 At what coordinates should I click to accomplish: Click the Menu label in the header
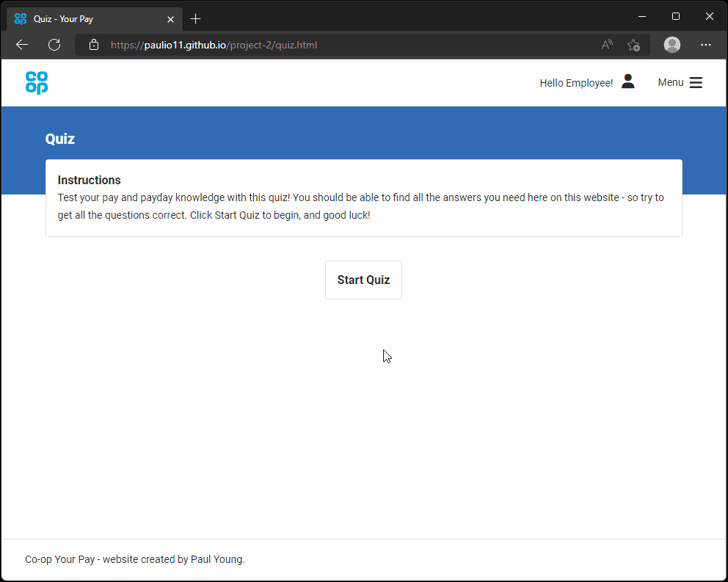click(670, 83)
